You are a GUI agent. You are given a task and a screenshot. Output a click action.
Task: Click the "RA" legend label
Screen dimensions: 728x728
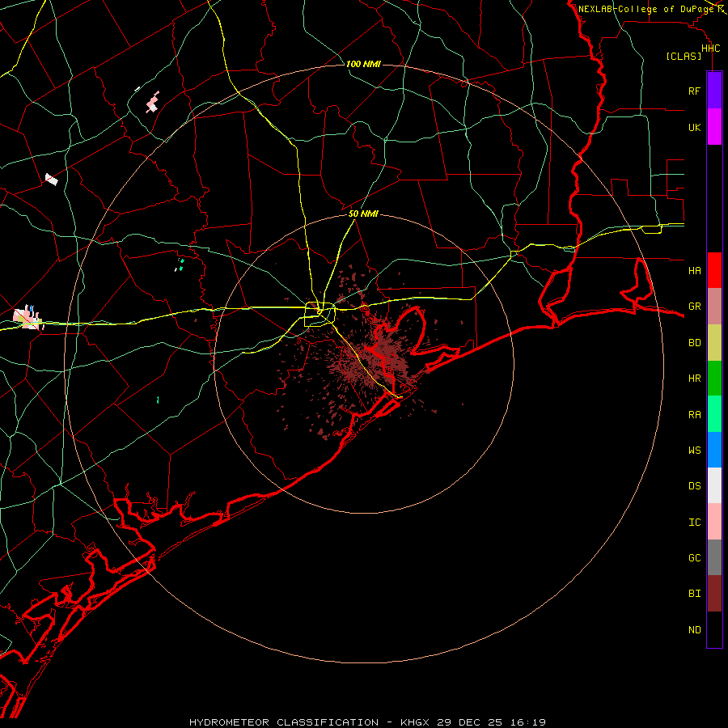tap(694, 415)
